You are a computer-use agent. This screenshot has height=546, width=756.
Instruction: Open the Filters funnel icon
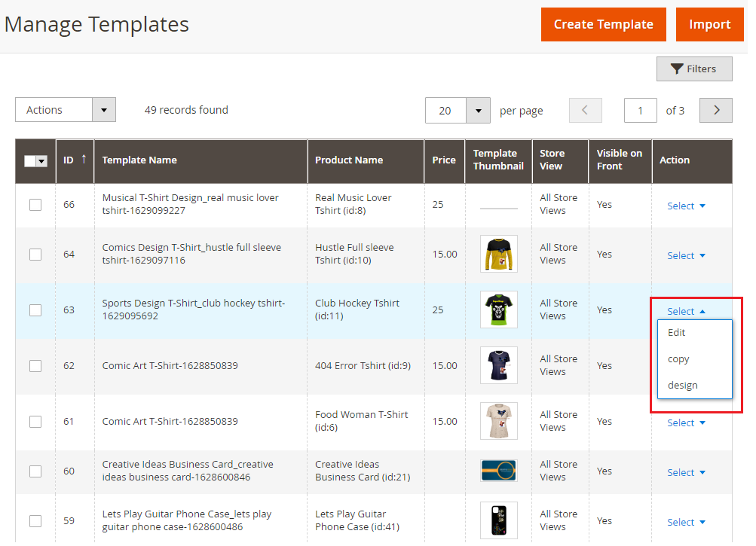[x=679, y=69]
